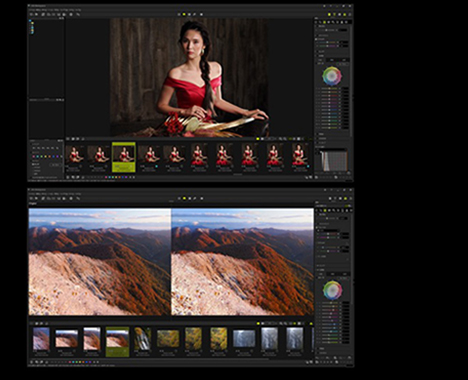Select the first bluish mountain thumbnail in the landscape filmstrip
This screenshot has height=380, width=468.
click(41, 339)
